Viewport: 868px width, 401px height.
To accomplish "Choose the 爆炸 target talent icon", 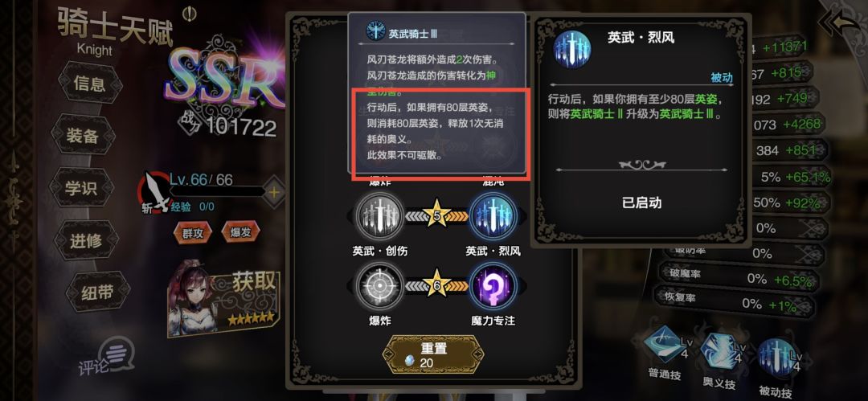I will 379,286.
